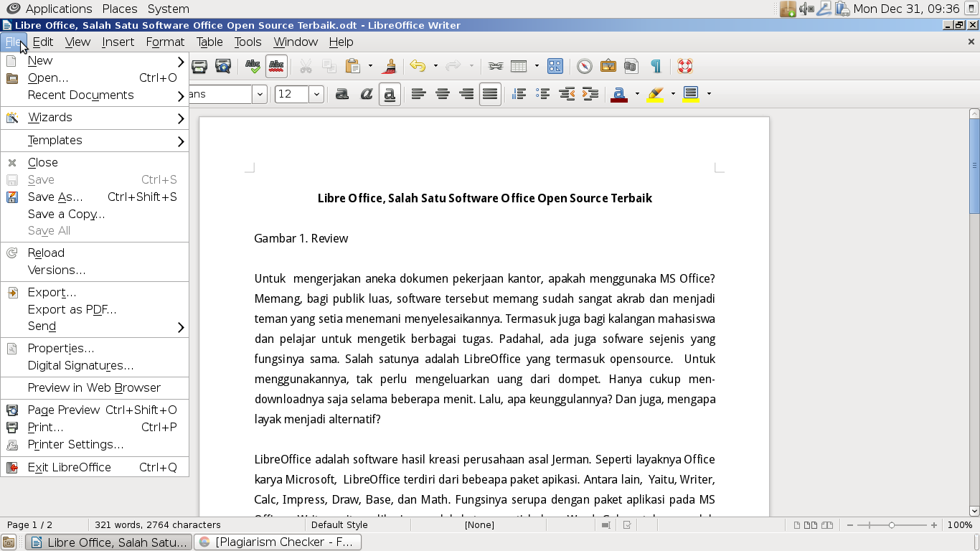Click the Insert Table grid icon
980x551 pixels.
coord(519,67)
